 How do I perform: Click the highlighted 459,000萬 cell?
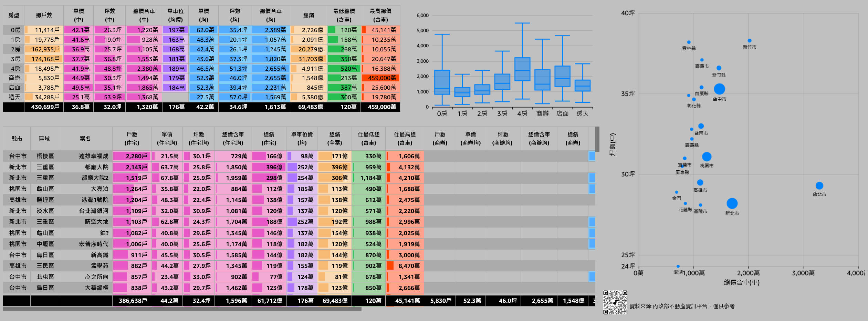381,78
